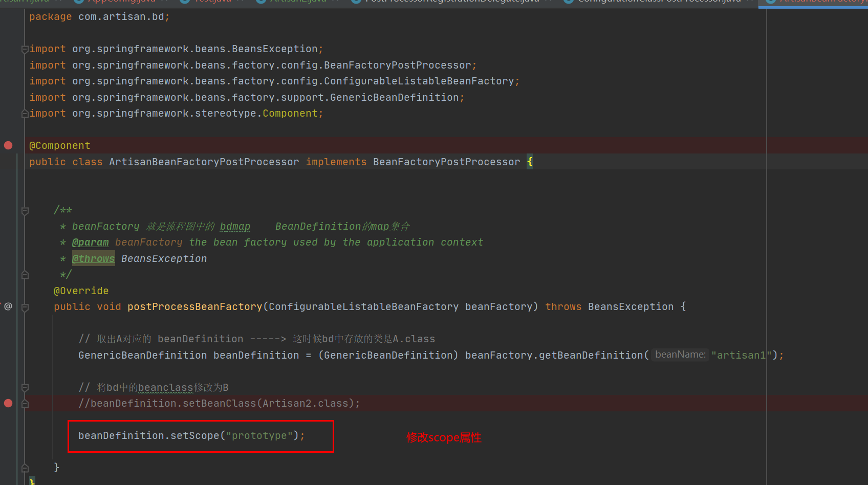The width and height of the screenshot is (868, 485).
Task: Click the A.class comment above beanDefinition assignment
Action: click(257, 339)
